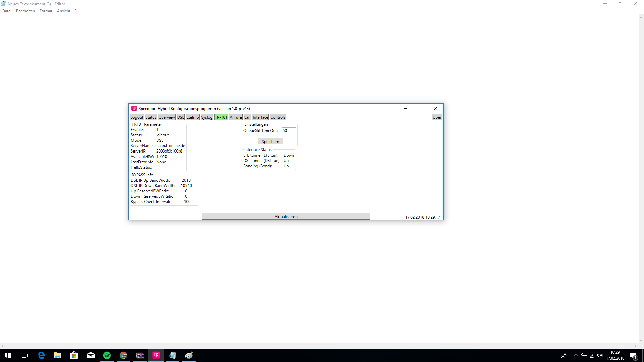The width and height of the screenshot is (644, 362).
Task: Open the Paint taskbar icon
Action: coord(189,355)
